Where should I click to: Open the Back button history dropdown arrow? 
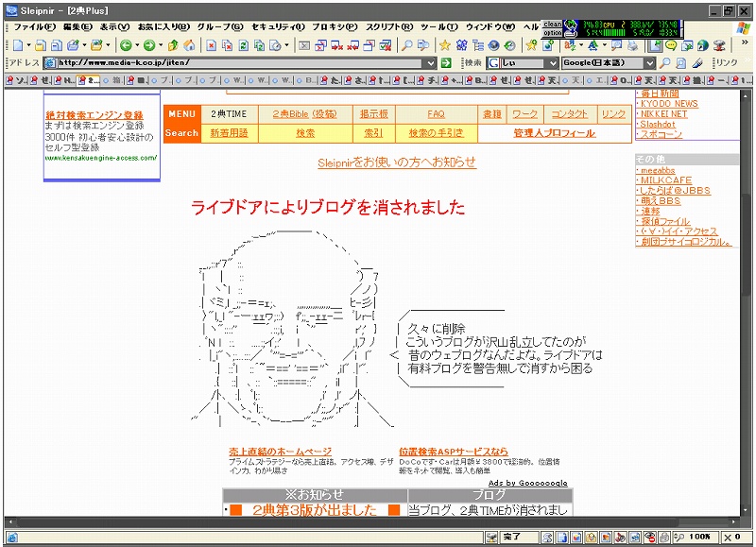[137, 45]
